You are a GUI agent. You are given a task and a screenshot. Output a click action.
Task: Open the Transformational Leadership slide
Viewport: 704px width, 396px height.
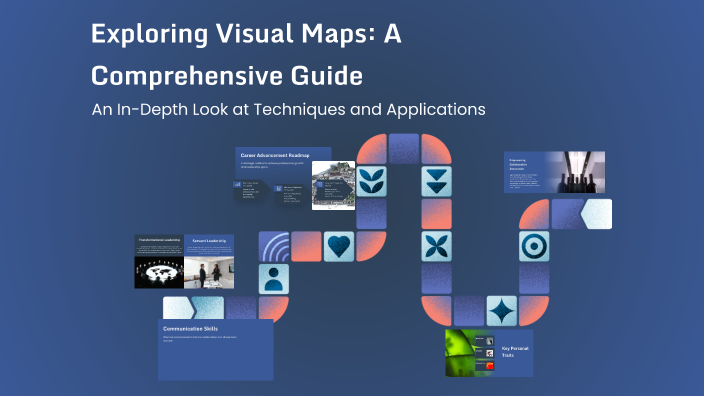pyautogui.click(x=159, y=261)
